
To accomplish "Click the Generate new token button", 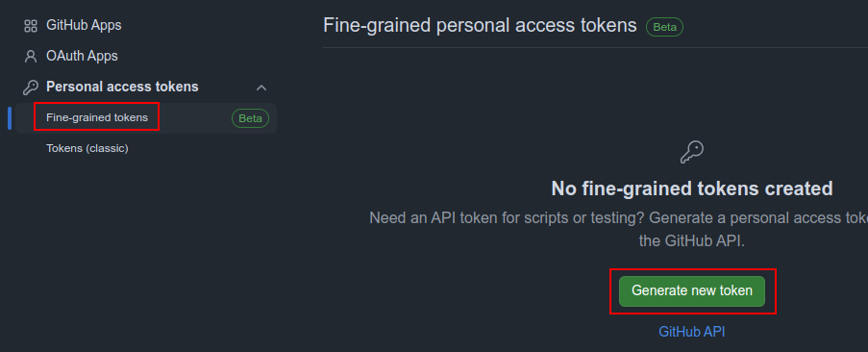I will click(692, 291).
